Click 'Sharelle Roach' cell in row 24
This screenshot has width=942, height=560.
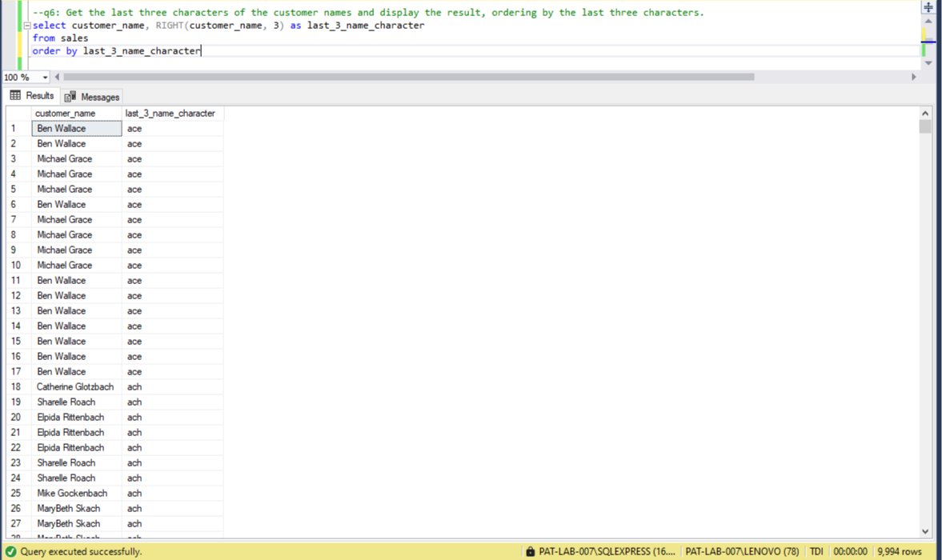76,478
